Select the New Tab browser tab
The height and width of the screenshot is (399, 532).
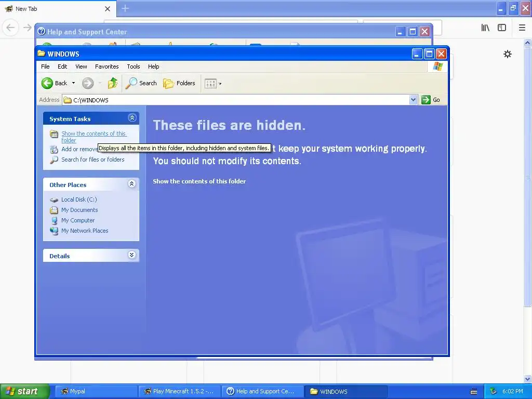tap(58, 9)
